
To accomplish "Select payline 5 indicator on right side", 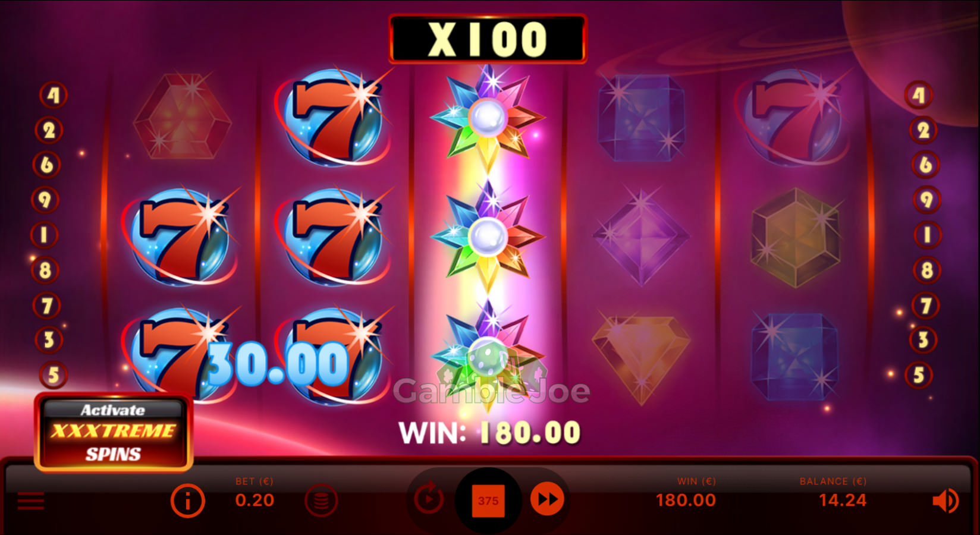I will [x=919, y=375].
